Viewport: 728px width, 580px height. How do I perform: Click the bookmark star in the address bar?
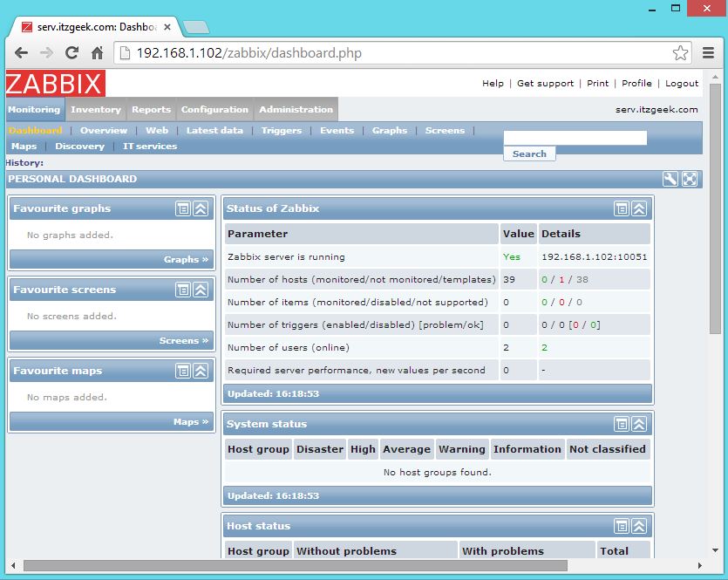(x=680, y=52)
